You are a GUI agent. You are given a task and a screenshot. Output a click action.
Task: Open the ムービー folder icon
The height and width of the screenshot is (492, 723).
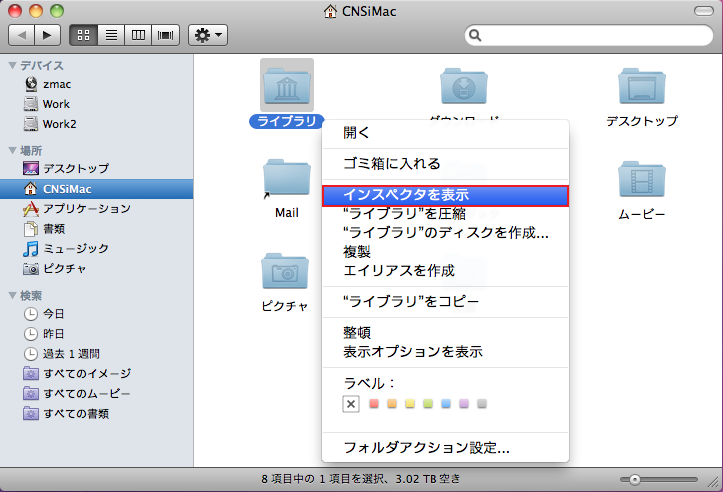coord(641,180)
